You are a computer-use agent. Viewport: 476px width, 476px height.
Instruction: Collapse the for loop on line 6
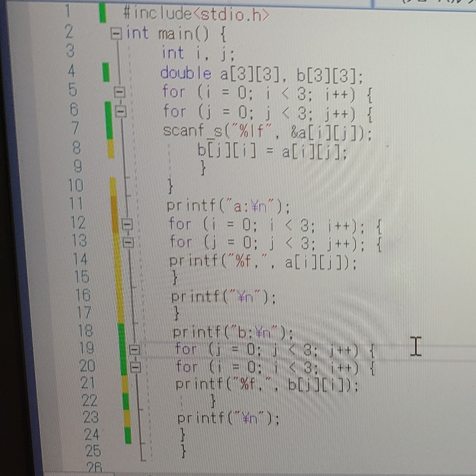coord(121,112)
